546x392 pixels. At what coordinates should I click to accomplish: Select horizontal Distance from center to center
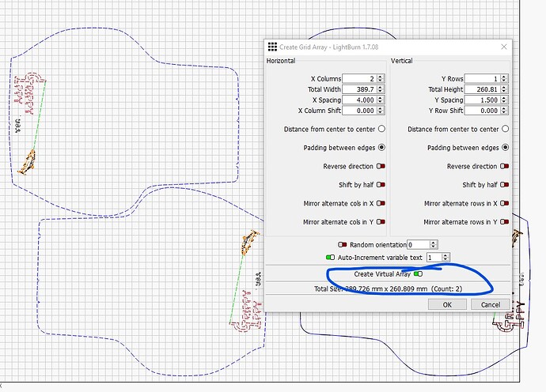click(x=381, y=129)
